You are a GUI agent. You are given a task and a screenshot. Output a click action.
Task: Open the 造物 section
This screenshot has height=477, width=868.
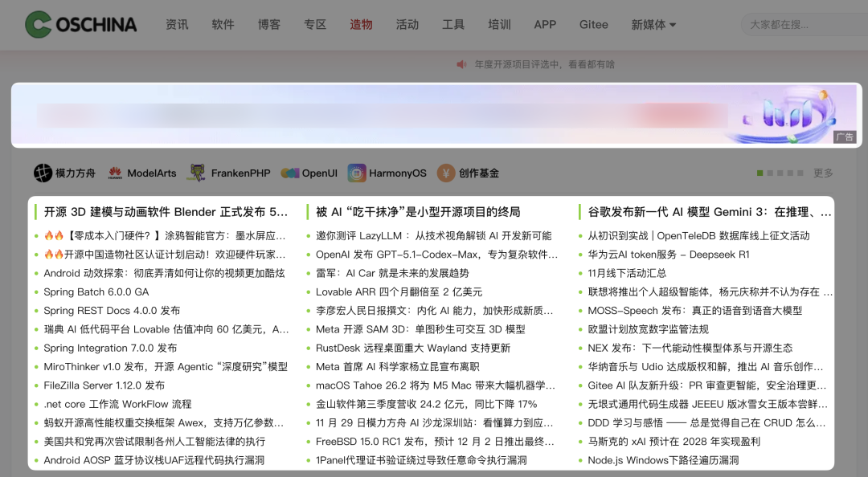click(x=361, y=24)
